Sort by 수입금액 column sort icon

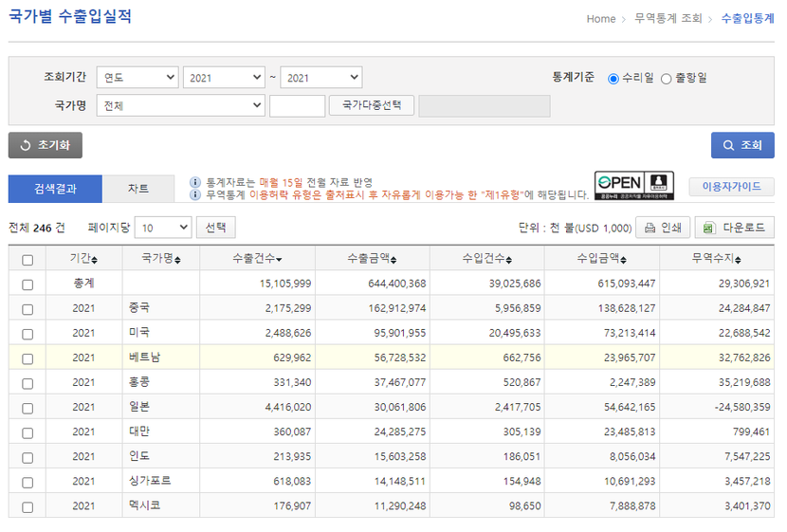[x=623, y=260]
